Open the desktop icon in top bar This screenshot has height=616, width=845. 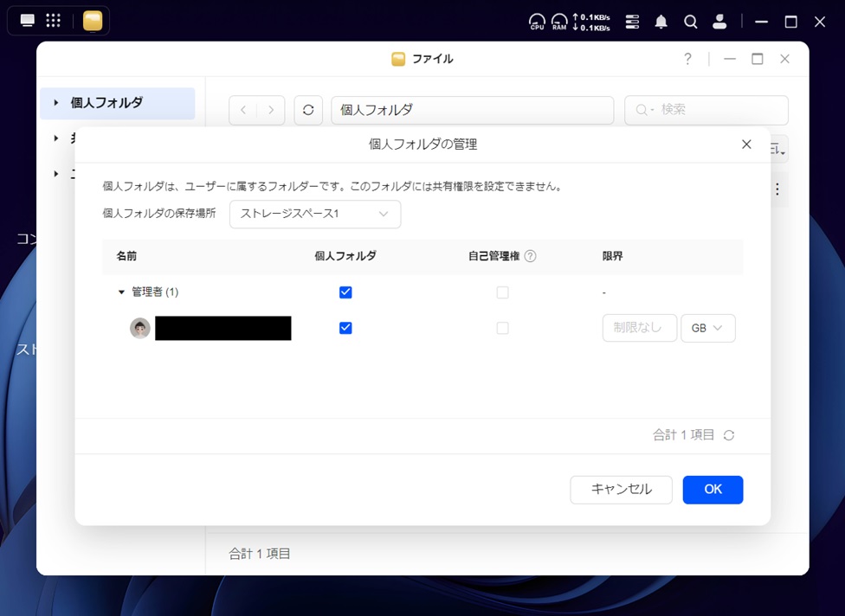[x=28, y=21]
